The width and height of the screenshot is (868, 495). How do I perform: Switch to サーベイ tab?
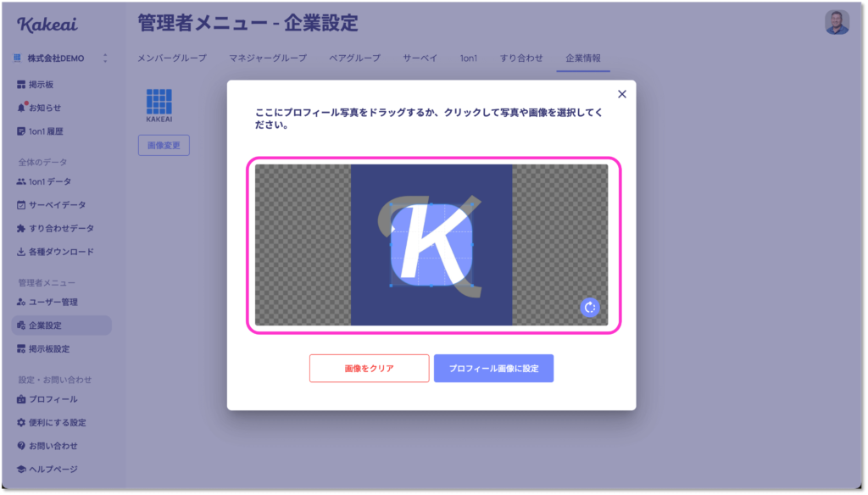420,58
